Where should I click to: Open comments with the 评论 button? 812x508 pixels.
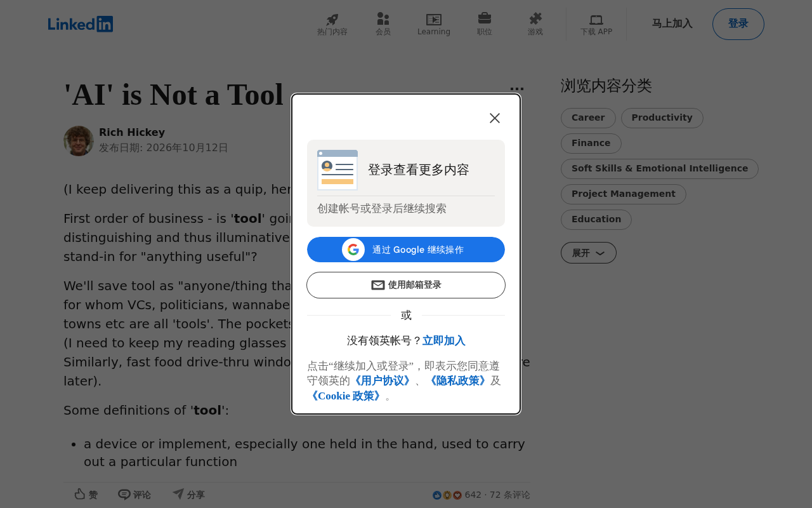134,495
